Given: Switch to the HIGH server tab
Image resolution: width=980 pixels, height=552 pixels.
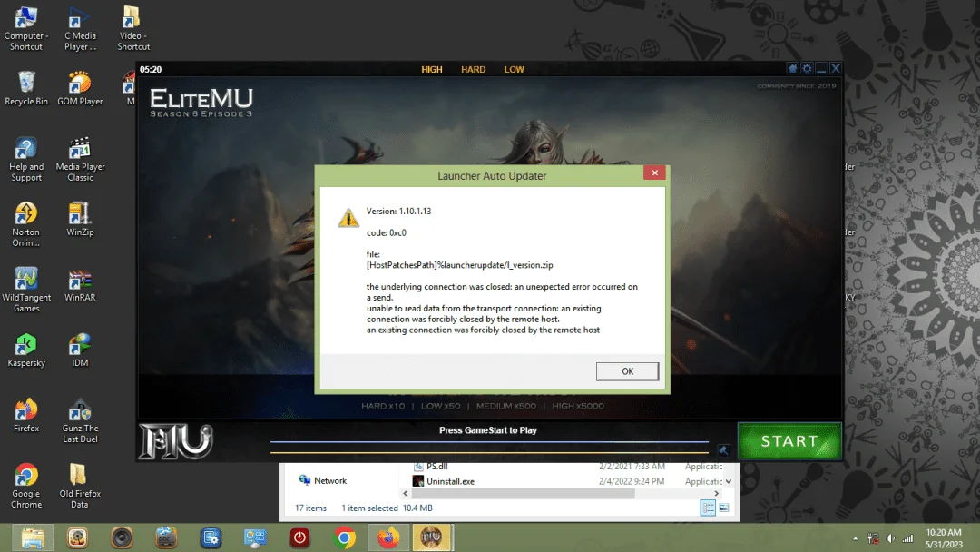Looking at the screenshot, I should (432, 69).
